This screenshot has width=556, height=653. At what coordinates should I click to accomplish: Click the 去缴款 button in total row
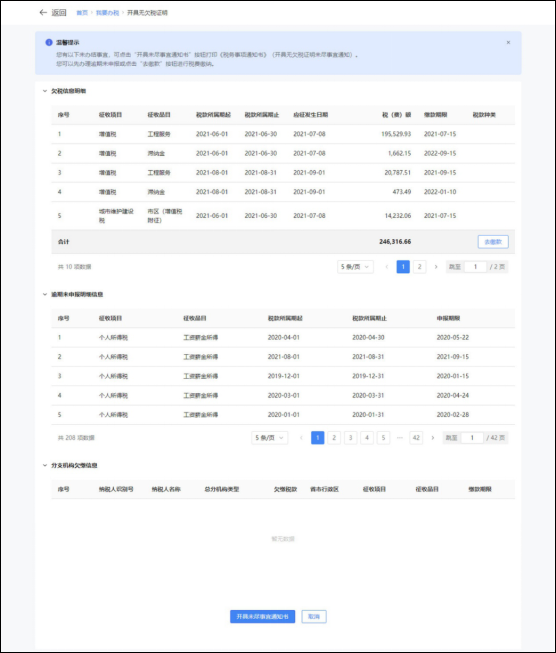click(x=493, y=242)
